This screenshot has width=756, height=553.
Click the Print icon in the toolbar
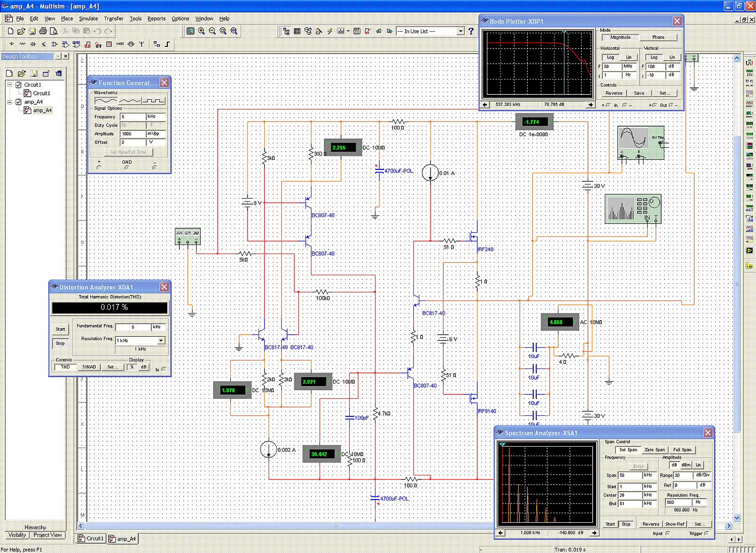(x=43, y=31)
